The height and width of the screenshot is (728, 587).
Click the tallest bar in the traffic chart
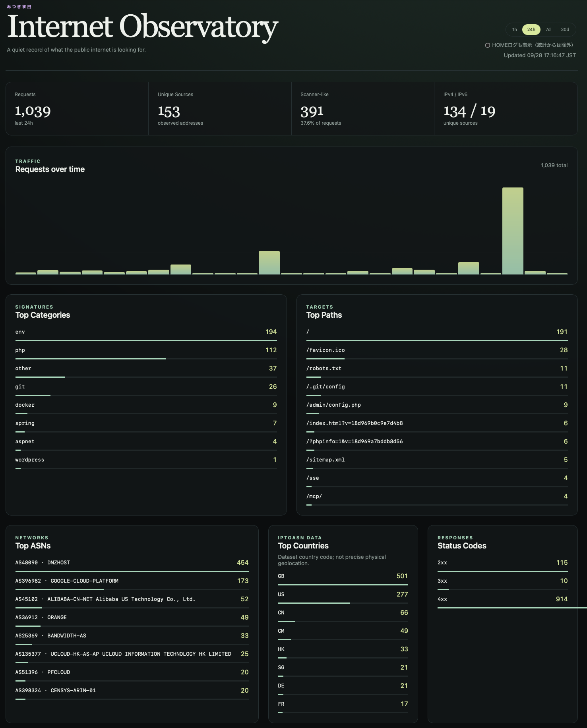[513, 231]
